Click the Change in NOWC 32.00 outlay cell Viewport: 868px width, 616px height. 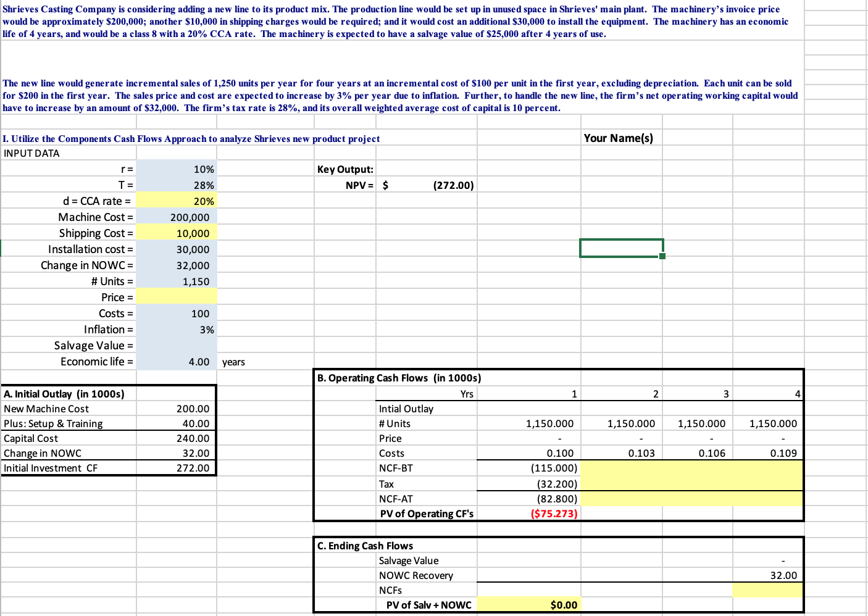pyautogui.click(x=177, y=453)
